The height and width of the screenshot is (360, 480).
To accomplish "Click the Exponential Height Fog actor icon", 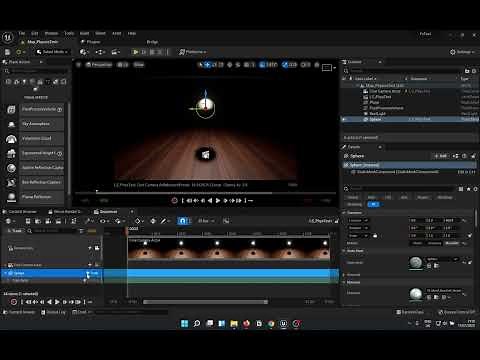I will (x=11, y=153).
